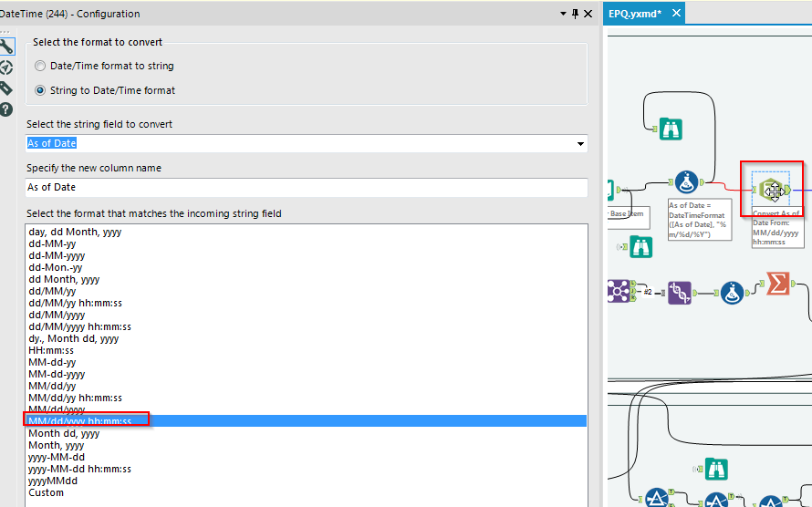Select the leftmost Filter tool at bottom
This screenshot has width=812, height=507.
click(x=657, y=499)
